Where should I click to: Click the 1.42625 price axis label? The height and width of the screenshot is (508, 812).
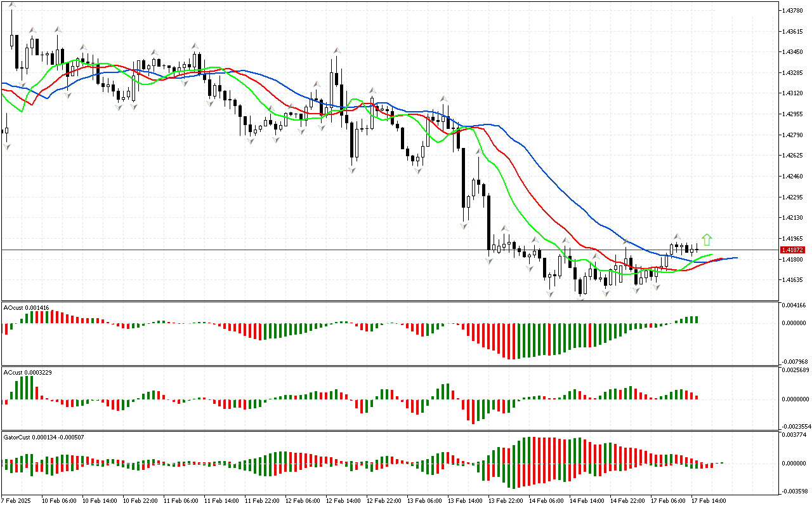tap(794, 156)
